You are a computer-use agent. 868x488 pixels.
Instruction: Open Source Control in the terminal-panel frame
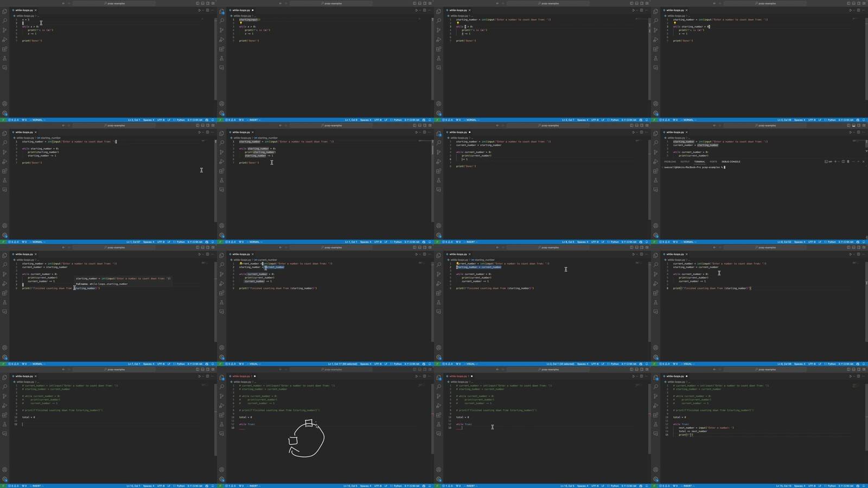pyautogui.click(x=655, y=152)
